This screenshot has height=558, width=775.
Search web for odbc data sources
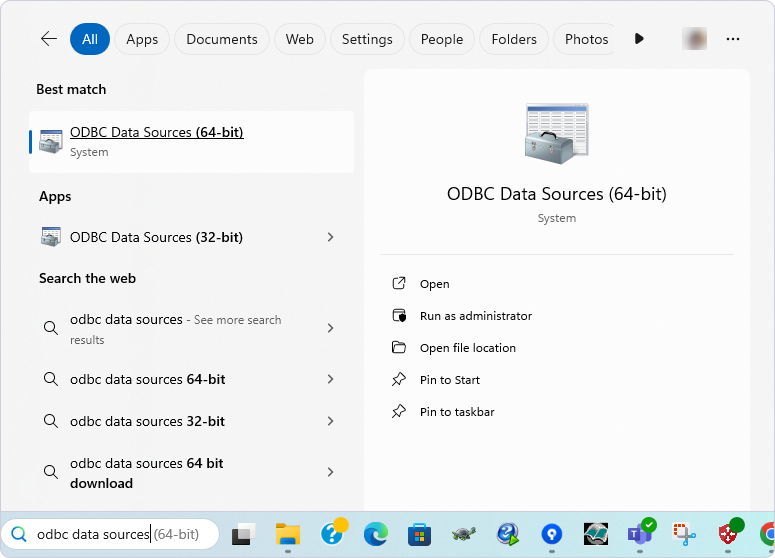click(x=191, y=329)
